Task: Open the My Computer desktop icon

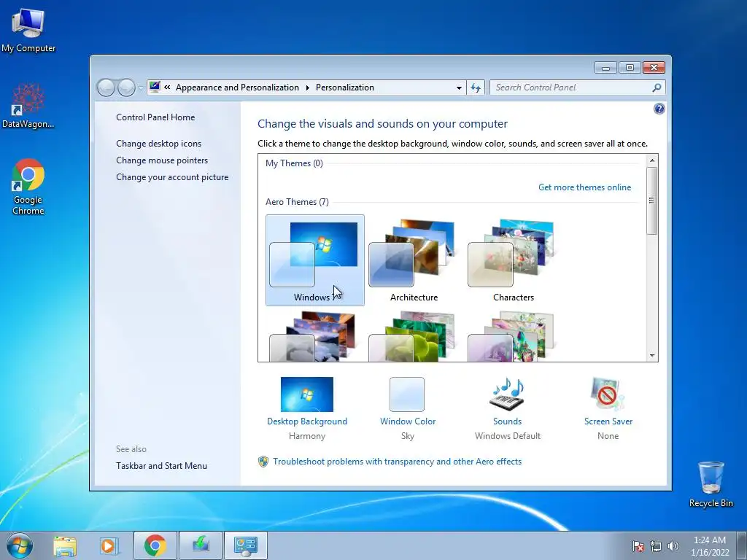Action: pyautogui.click(x=28, y=29)
